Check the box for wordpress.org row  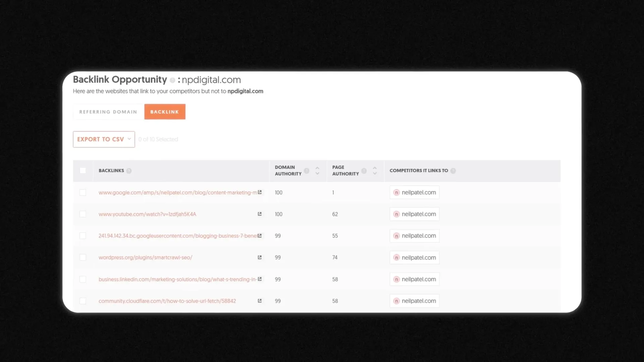pyautogui.click(x=83, y=257)
